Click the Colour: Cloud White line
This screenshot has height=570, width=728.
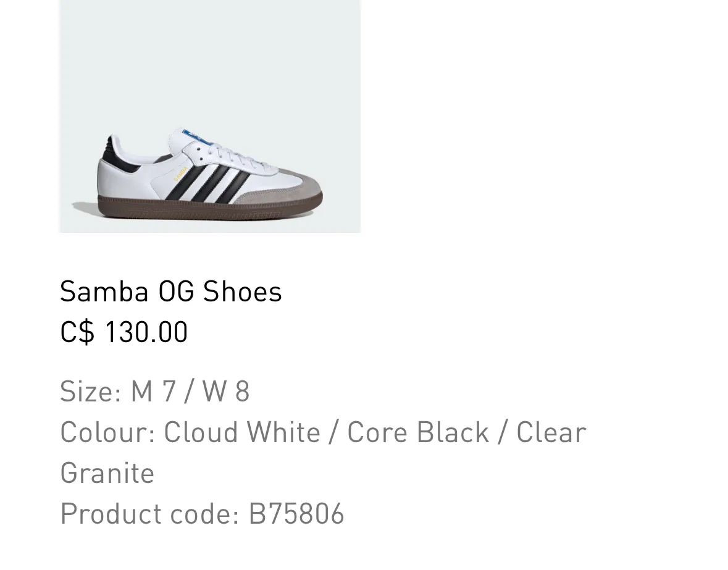tap(323, 432)
